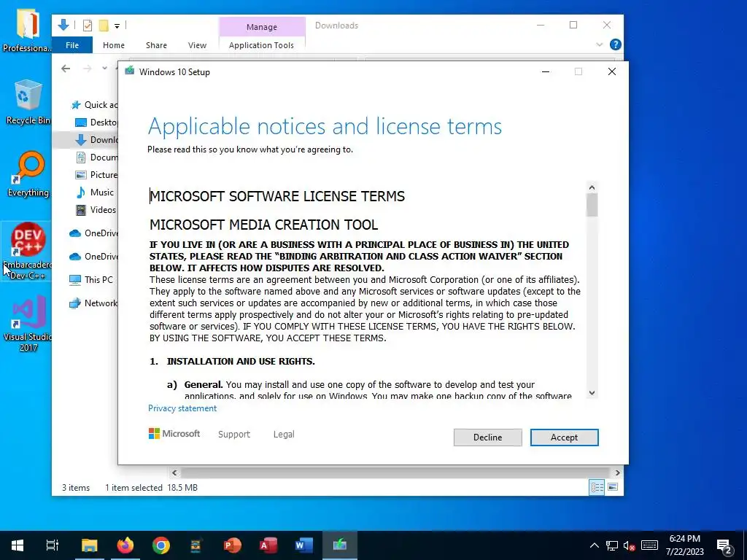Screen dimensions: 747x560
Task: Click license text scrollbar up arrow
Action: [592, 187]
